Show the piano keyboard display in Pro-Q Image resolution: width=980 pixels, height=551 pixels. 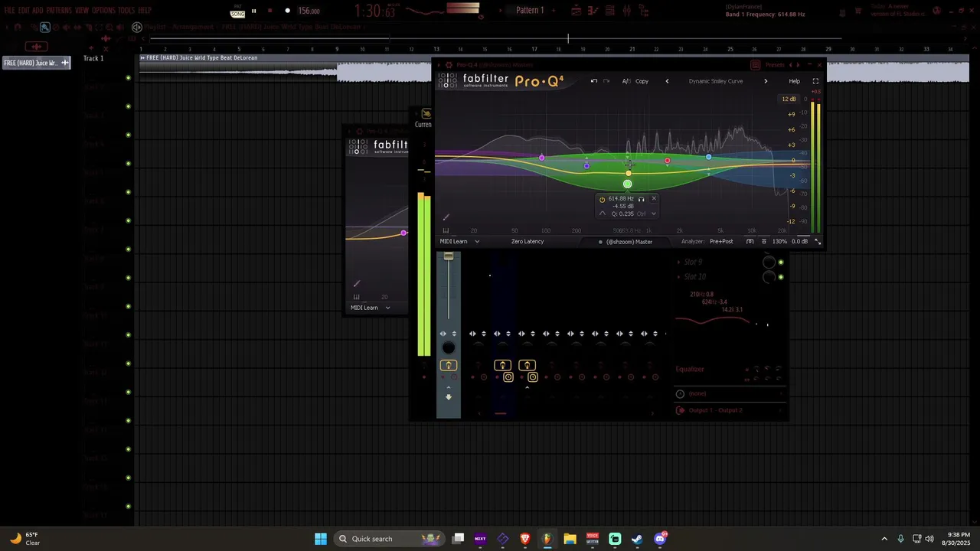(446, 230)
